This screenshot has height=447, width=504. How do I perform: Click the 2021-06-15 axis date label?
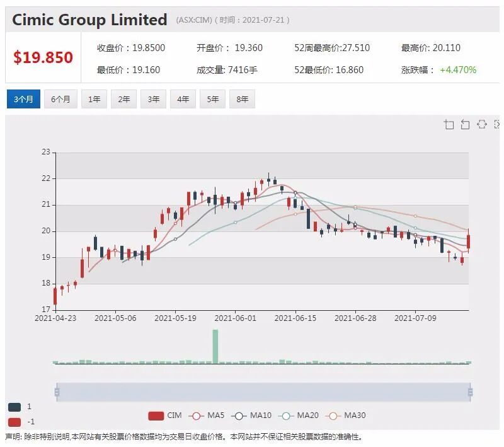(x=295, y=318)
